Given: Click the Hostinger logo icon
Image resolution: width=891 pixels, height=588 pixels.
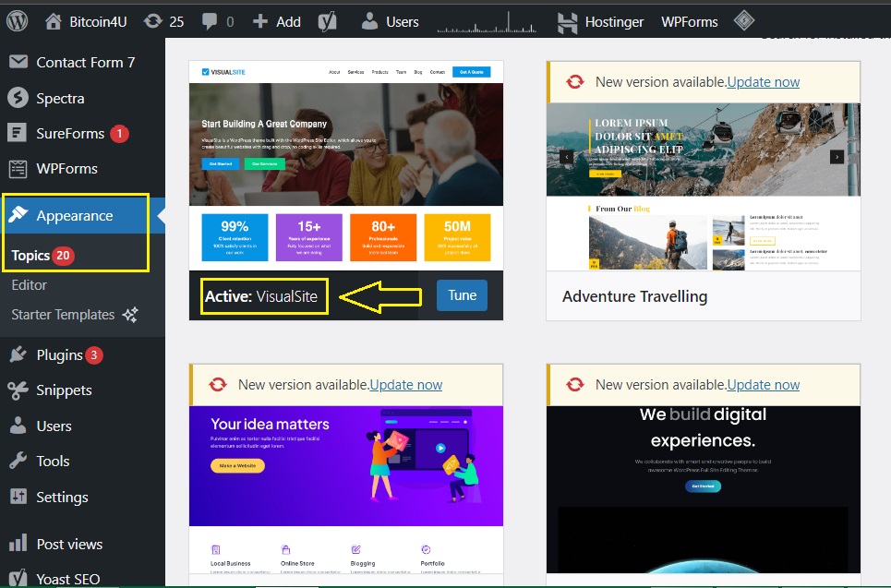Looking at the screenshot, I should pyautogui.click(x=567, y=22).
